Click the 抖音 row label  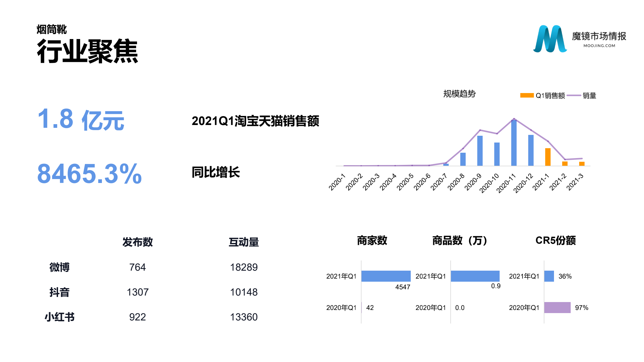[x=59, y=292]
